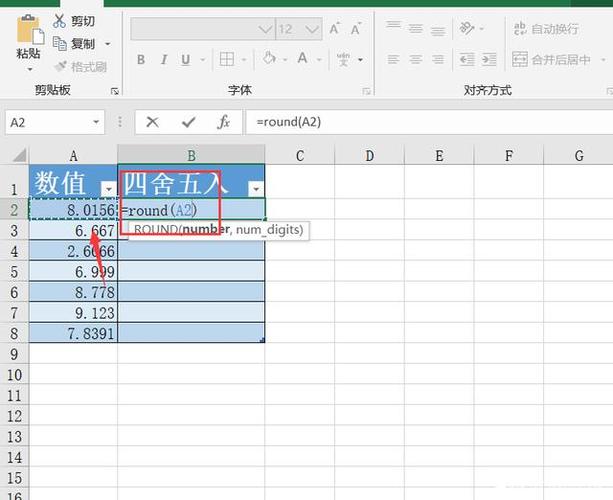Select cell containing 9.123

73,313
